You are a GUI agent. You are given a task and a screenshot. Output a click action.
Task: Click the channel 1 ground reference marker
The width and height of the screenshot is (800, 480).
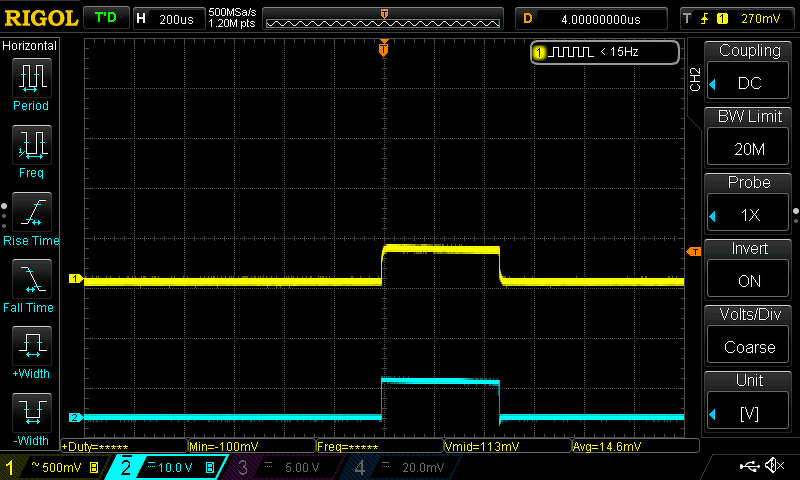pos(76,279)
